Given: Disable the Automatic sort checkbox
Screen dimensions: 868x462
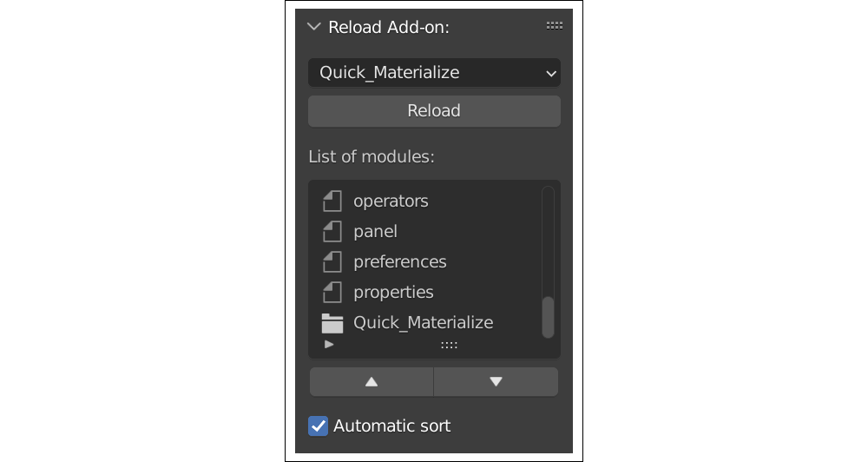Looking at the screenshot, I should tap(319, 426).
